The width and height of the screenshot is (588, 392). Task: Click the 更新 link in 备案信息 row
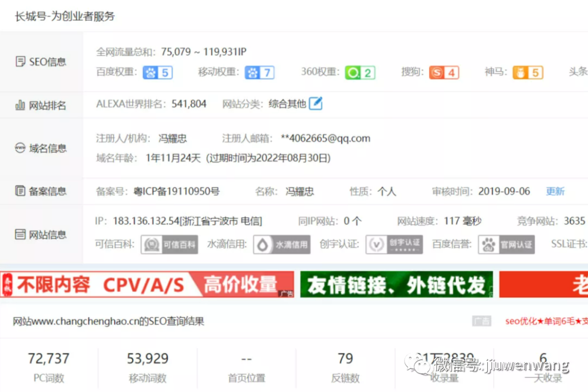pos(555,191)
